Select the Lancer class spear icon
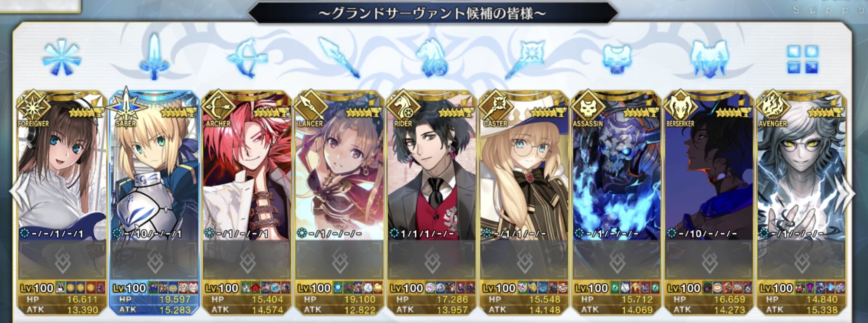 (339, 58)
